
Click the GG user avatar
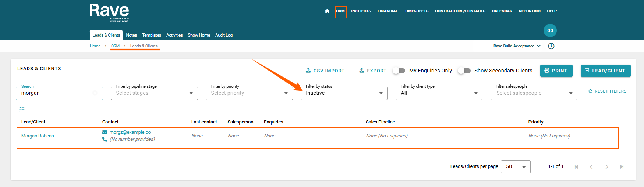(x=550, y=30)
